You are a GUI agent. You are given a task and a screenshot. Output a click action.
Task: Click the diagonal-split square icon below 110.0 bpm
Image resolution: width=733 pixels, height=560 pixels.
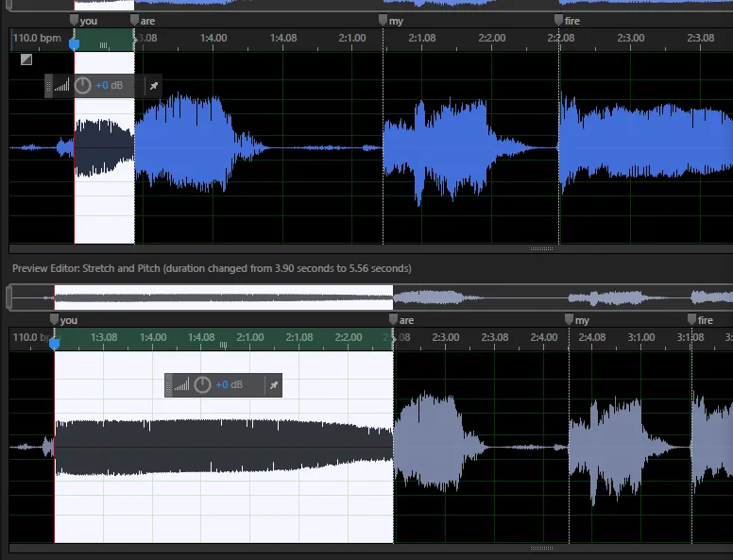(26, 59)
